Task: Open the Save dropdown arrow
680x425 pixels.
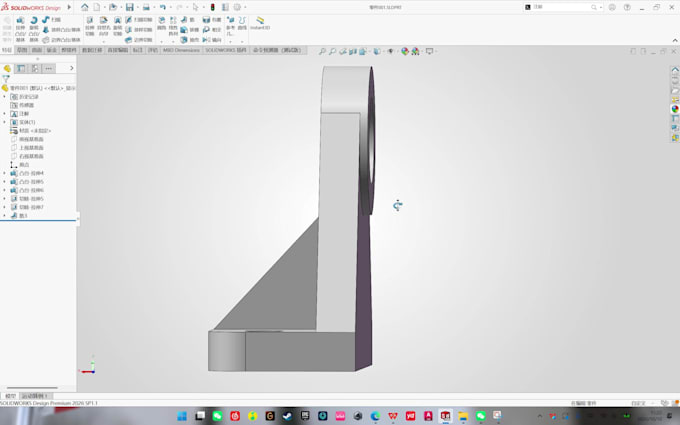Action: [x=138, y=7]
